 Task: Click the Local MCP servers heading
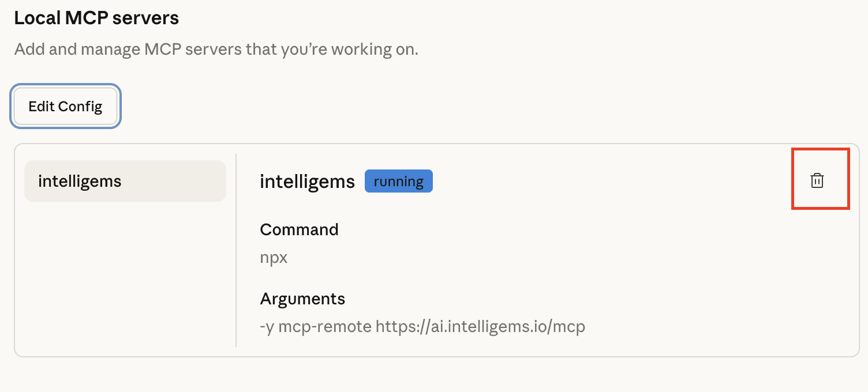96,18
